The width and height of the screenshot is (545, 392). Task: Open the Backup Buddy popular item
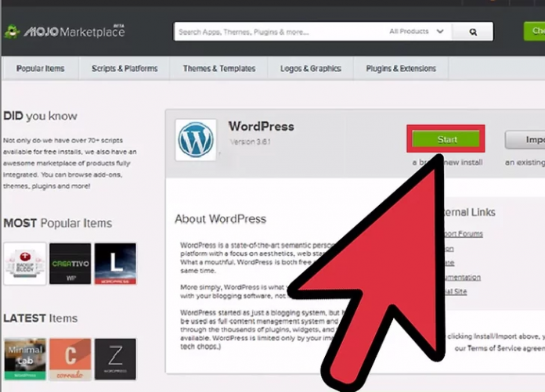pyautogui.click(x=24, y=264)
